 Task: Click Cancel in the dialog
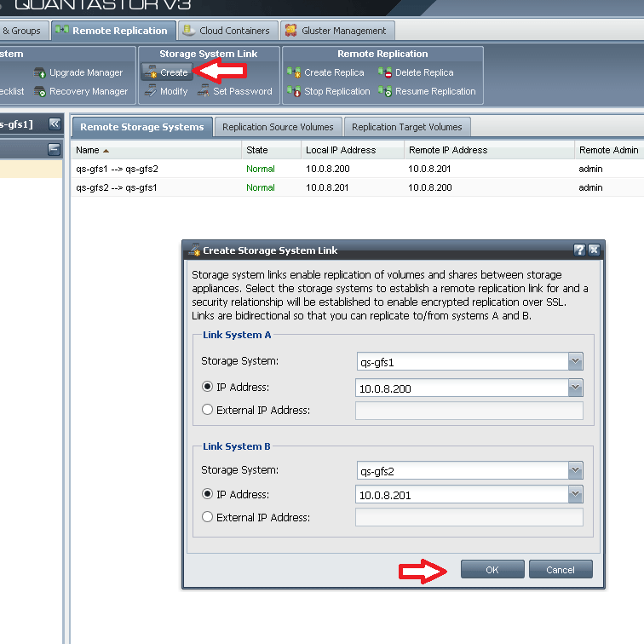(560, 570)
